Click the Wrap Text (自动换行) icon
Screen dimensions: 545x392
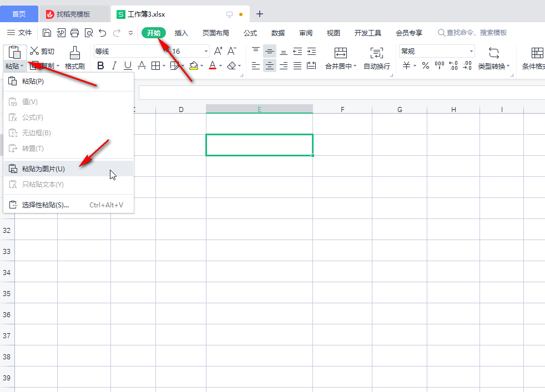(377, 53)
